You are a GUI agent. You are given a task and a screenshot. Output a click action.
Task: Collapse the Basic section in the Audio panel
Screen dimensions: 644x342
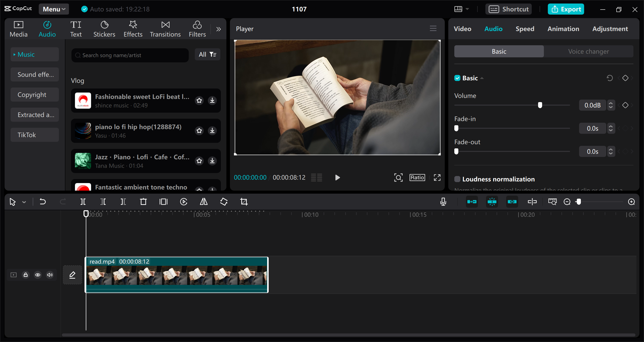coord(482,78)
